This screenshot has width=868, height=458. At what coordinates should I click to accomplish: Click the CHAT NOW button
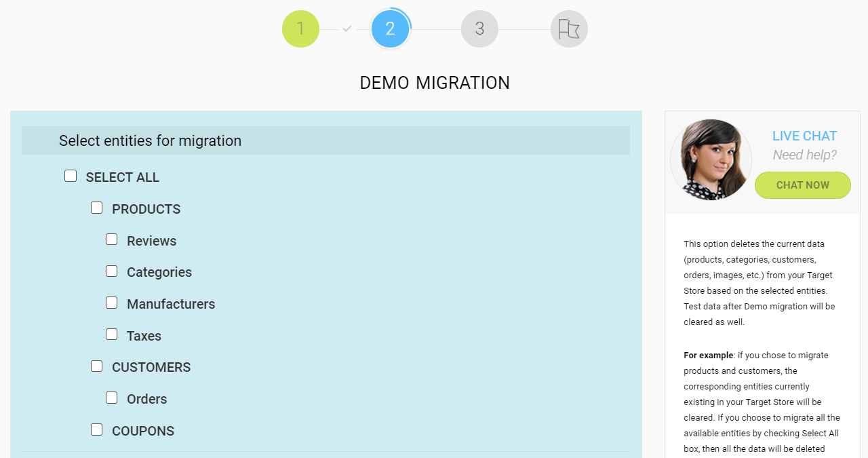pyautogui.click(x=803, y=185)
